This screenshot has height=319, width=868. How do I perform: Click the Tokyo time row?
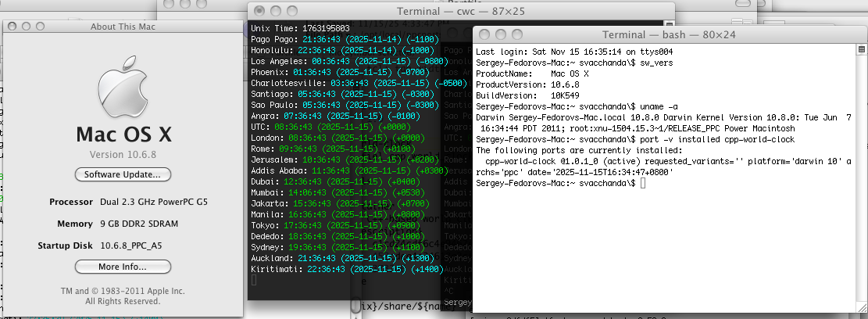(x=335, y=226)
